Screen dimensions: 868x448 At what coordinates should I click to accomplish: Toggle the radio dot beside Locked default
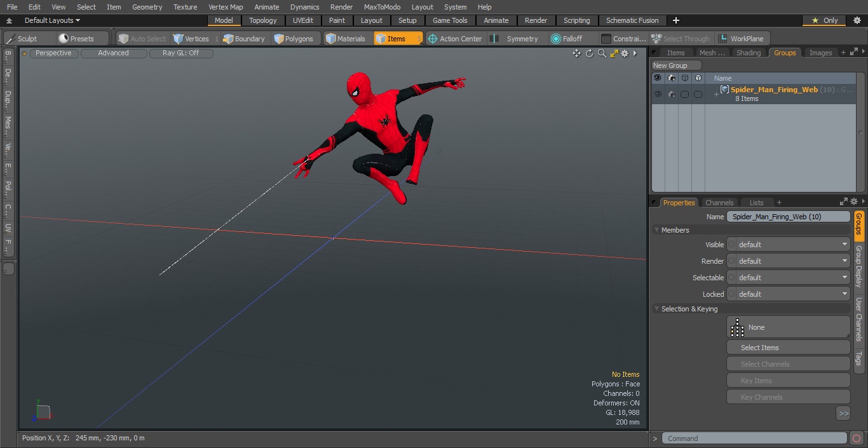click(x=731, y=294)
